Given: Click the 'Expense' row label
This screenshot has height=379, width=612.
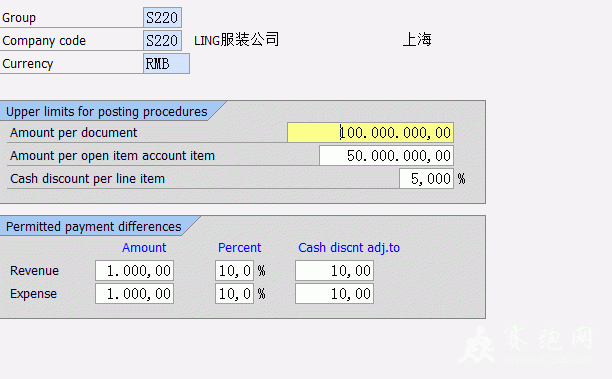Looking at the screenshot, I should (x=34, y=294).
